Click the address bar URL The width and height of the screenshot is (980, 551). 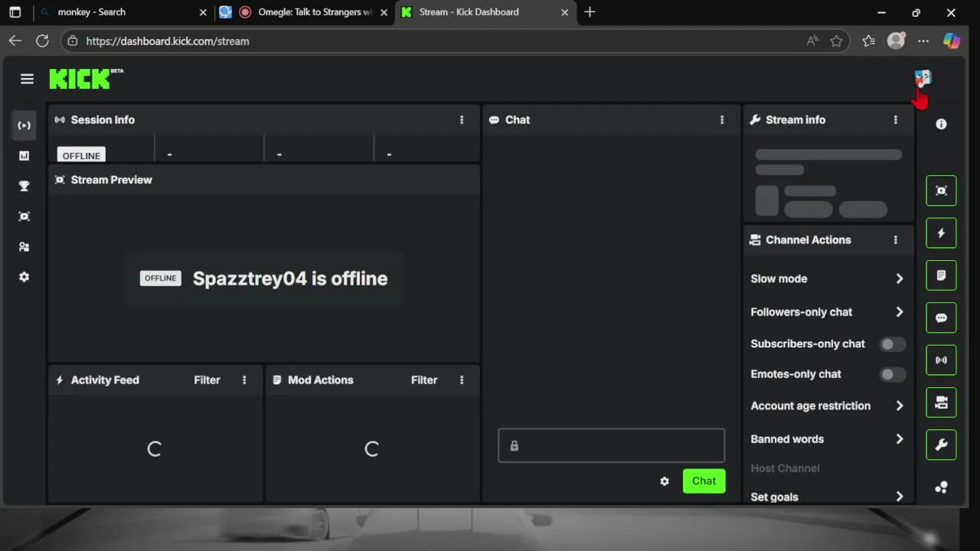pos(168,41)
